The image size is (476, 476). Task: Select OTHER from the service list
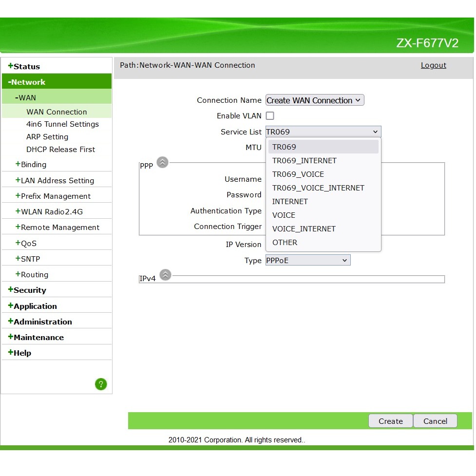pos(285,243)
